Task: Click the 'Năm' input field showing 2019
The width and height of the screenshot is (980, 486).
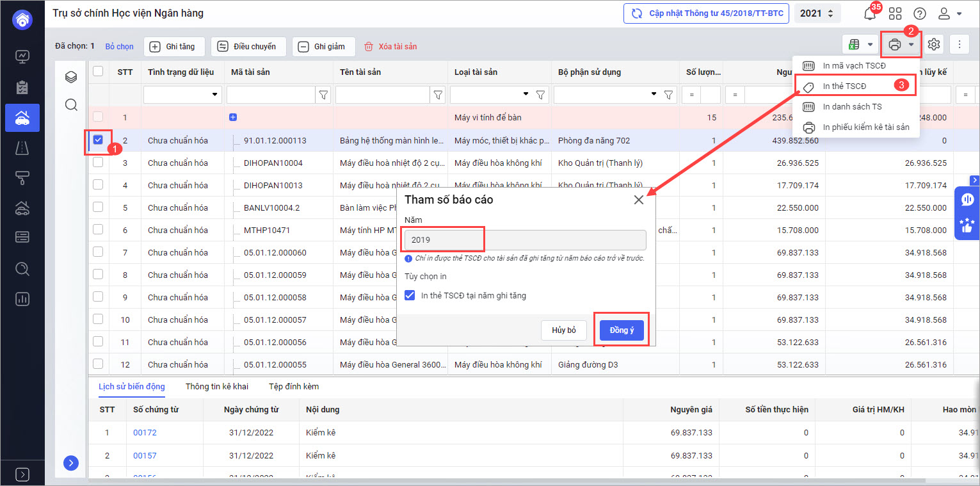Action: [x=525, y=240]
